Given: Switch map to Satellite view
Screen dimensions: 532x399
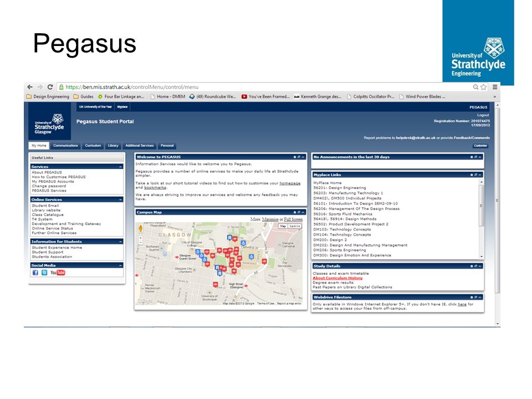Looking at the screenshot, I should coord(294,226).
